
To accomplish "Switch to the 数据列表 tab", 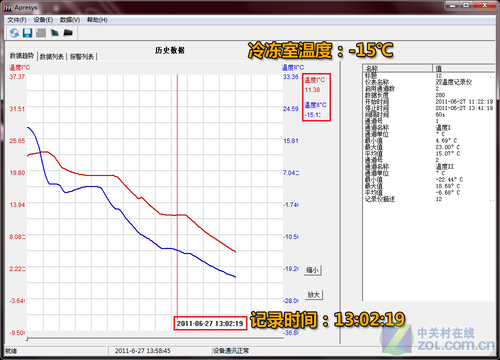I will point(52,57).
